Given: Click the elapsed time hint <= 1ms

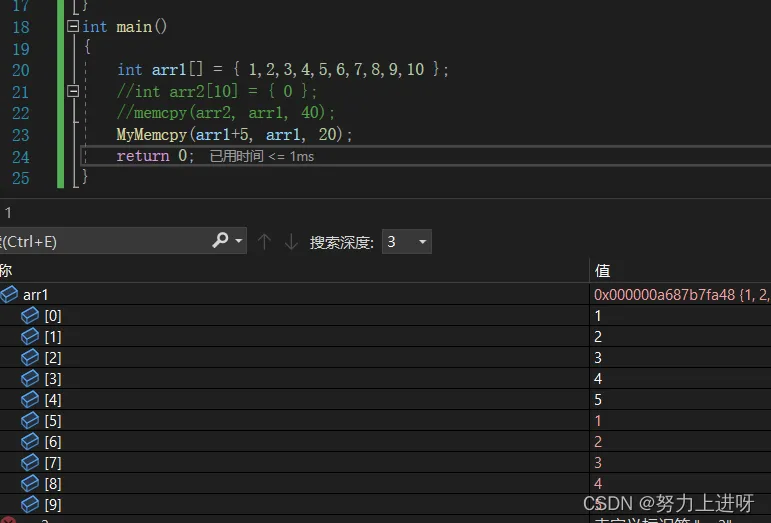Looking at the screenshot, I should 262,156.
